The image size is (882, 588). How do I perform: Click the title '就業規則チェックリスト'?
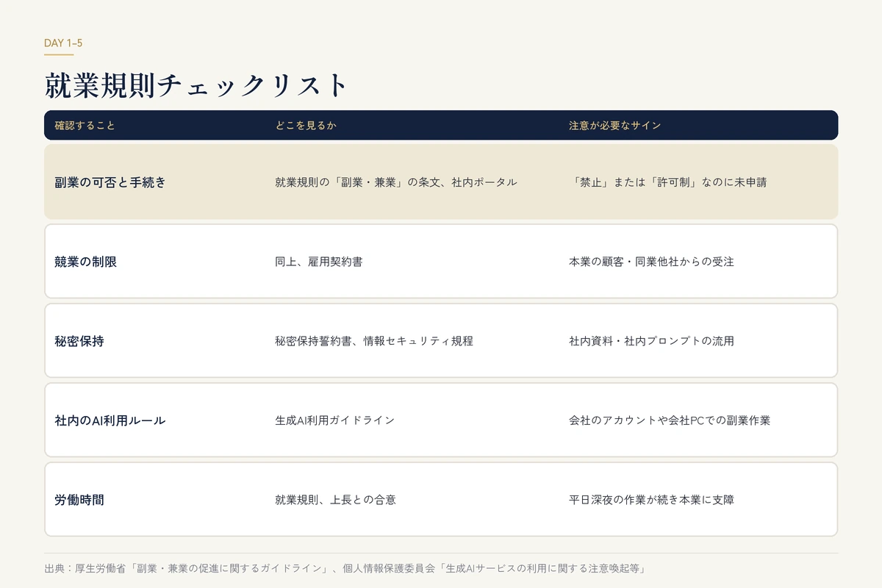[x=196, y=86]
